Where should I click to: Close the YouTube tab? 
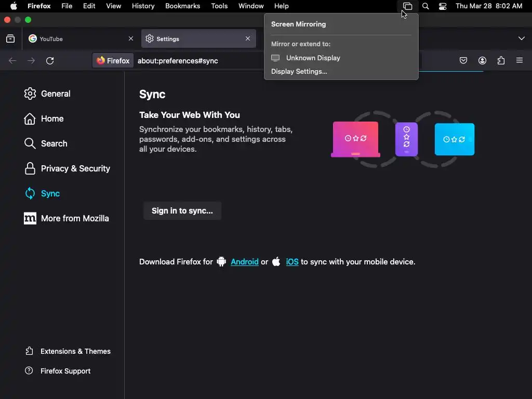(x=130, y=38)
